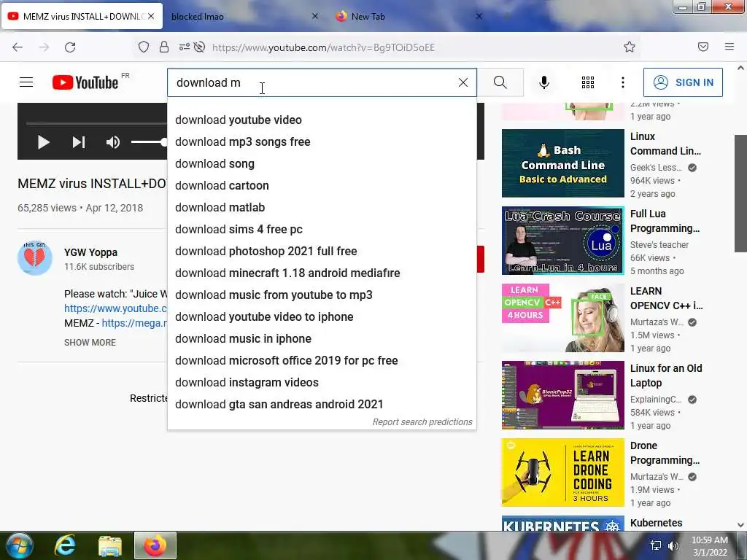This screenshot has width=747, height=560.
Task: Click the browser forward arrow
Action: point(44,47)
